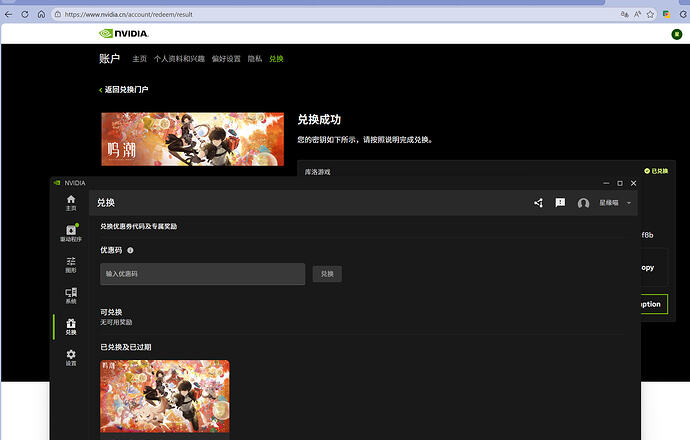Toggle read aloud icon in address bar

(637, 15)
